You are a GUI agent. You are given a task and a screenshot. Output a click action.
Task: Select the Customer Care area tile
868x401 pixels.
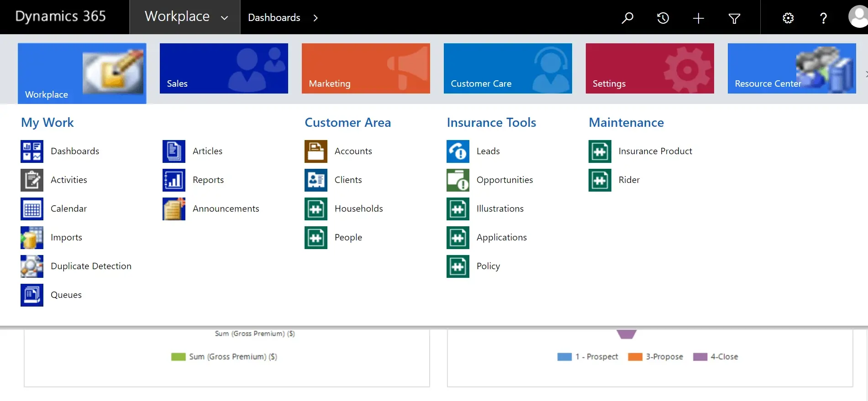click(508, 68)
